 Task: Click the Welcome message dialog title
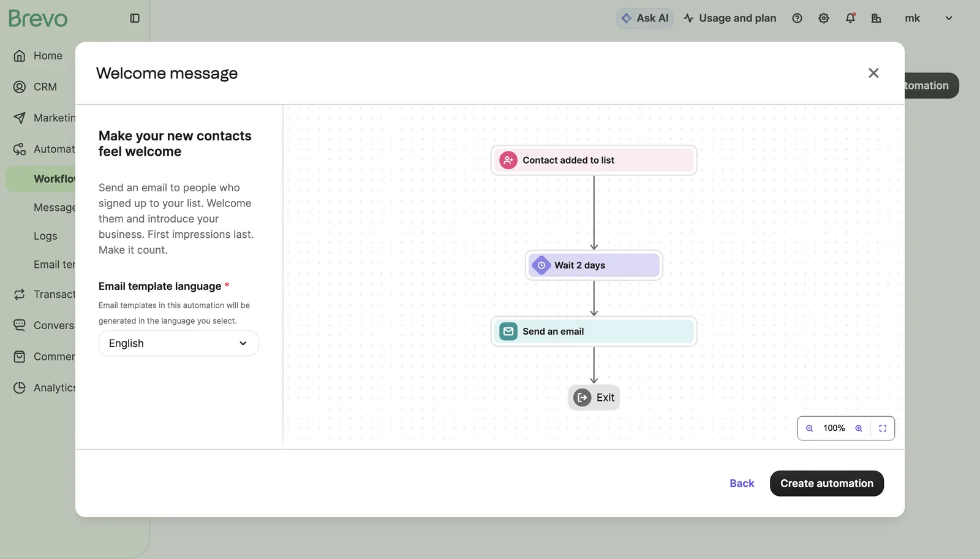click(x=167, y=74)
